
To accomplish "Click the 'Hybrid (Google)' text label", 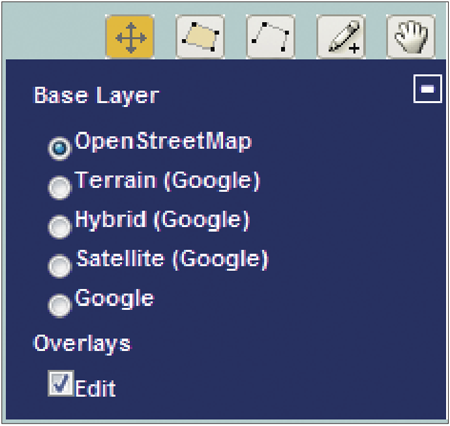I will click(162, 220).
